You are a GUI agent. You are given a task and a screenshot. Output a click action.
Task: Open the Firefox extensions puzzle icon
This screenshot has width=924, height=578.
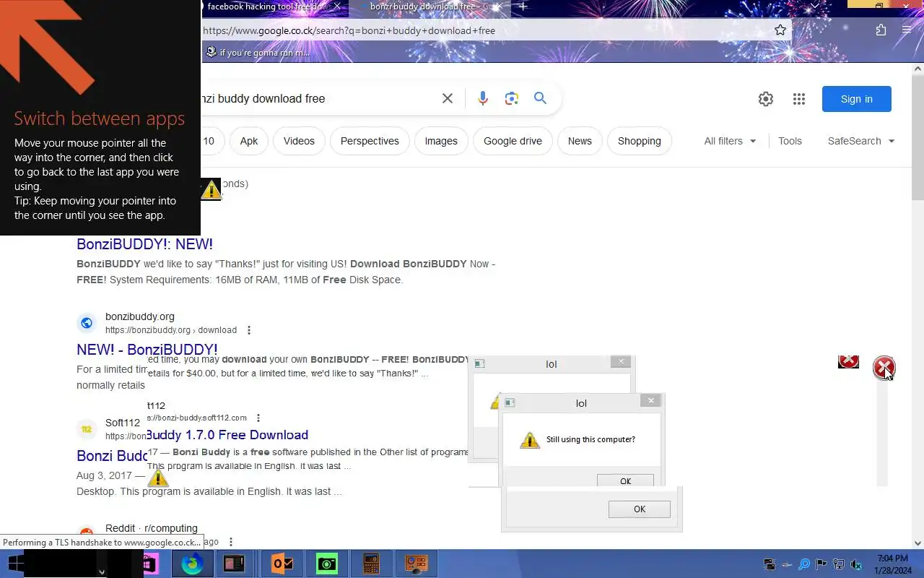pyautogui.click(x=881, y=30)
